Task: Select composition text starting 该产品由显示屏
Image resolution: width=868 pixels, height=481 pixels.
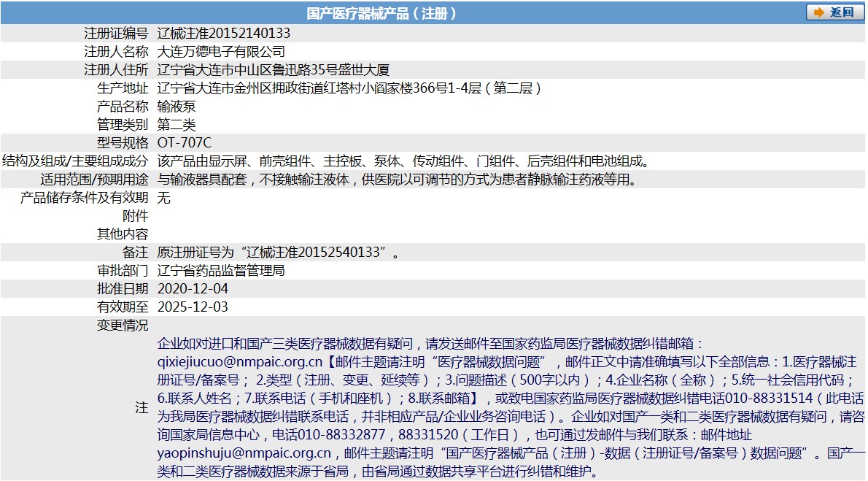Action: point(404,161)
